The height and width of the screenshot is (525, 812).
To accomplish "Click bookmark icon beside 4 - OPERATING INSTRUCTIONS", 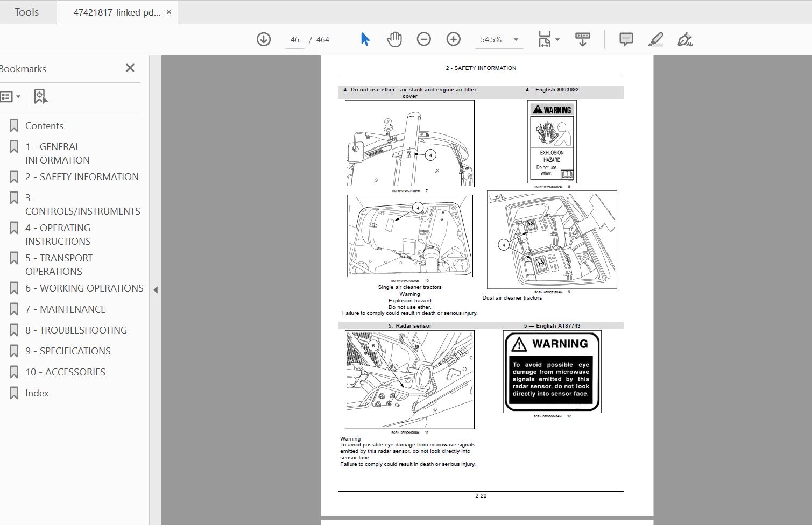I will (14, 228).
